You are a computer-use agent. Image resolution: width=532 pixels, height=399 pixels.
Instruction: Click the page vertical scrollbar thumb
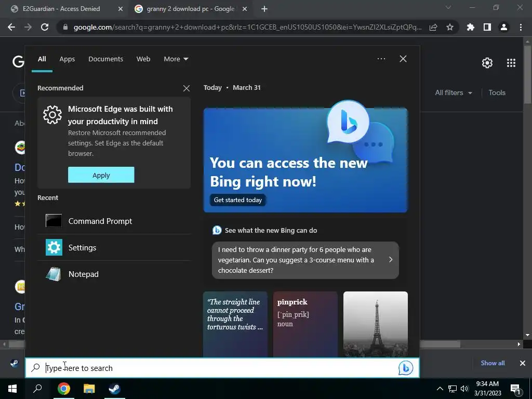(x=527, y=74)
